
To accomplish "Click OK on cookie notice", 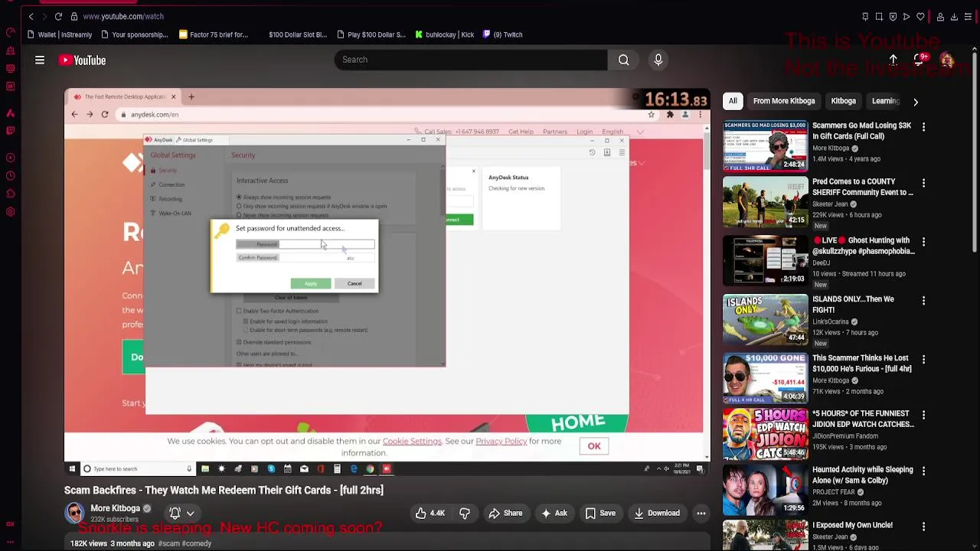I will click(594, 446).
